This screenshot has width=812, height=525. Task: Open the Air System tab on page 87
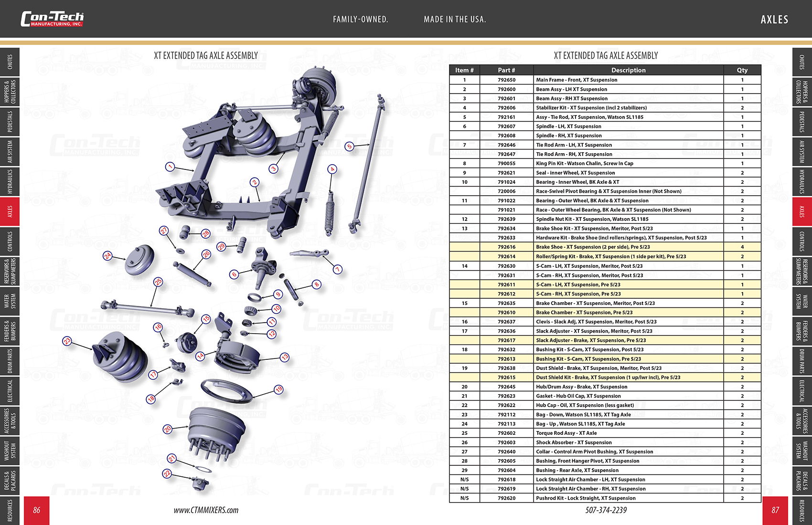[x=802, y=152]
